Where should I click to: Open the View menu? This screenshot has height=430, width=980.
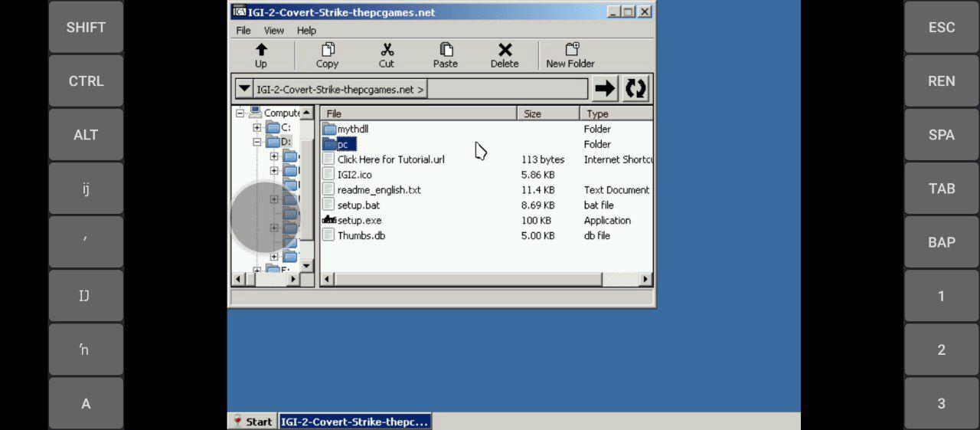tap(274, 31)
